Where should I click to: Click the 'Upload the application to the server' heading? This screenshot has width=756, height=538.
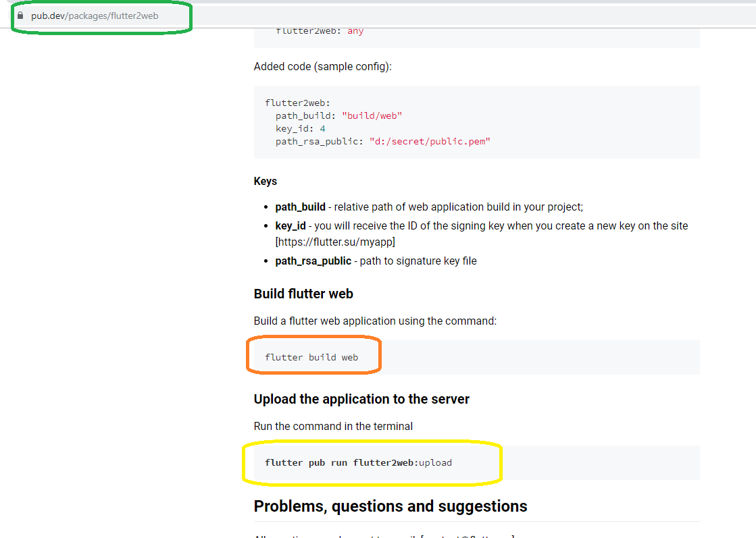361,399
